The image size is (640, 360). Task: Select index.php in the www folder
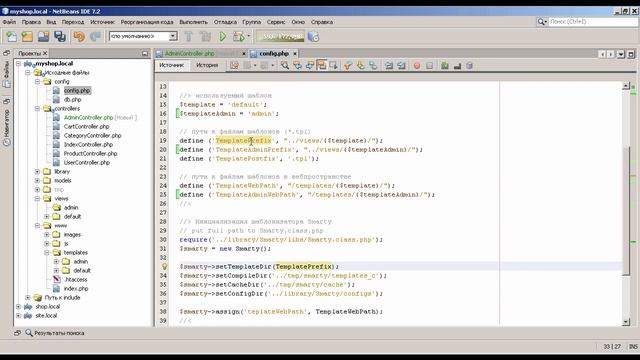(x=76, y=289)
